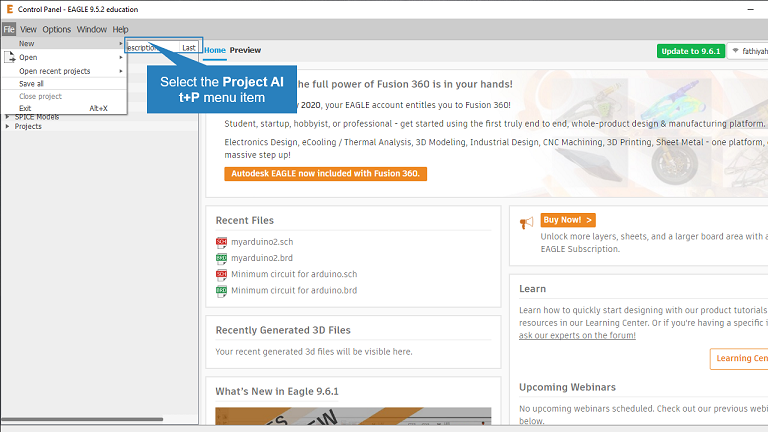Click the Update to 9.6.1 button
The height and width of the screenshot is (432, 768).
(691, 51)
